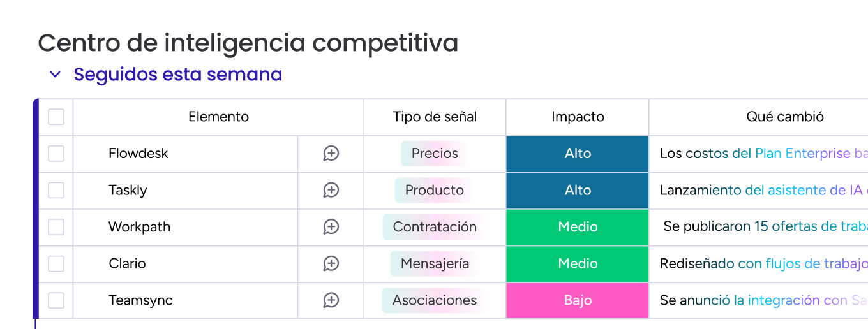Click the Qué cambió text for Flowdesk
868x329 pixels.
click(x=763, y=154)
